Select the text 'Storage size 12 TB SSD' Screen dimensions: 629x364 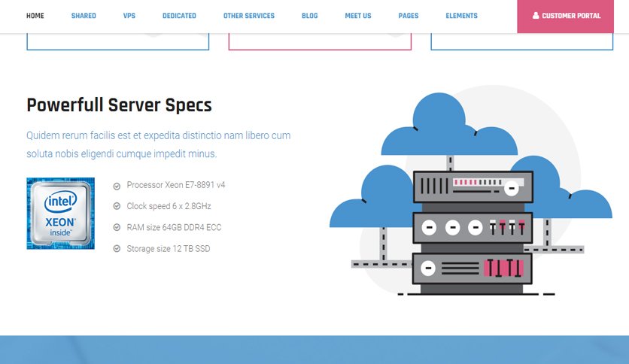pyautogui.click(x=169, y=248)
